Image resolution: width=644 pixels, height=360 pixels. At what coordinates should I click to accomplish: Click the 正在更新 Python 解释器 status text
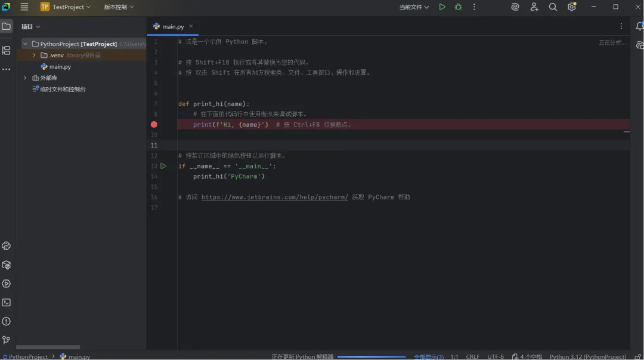click(x=302, y=356)
